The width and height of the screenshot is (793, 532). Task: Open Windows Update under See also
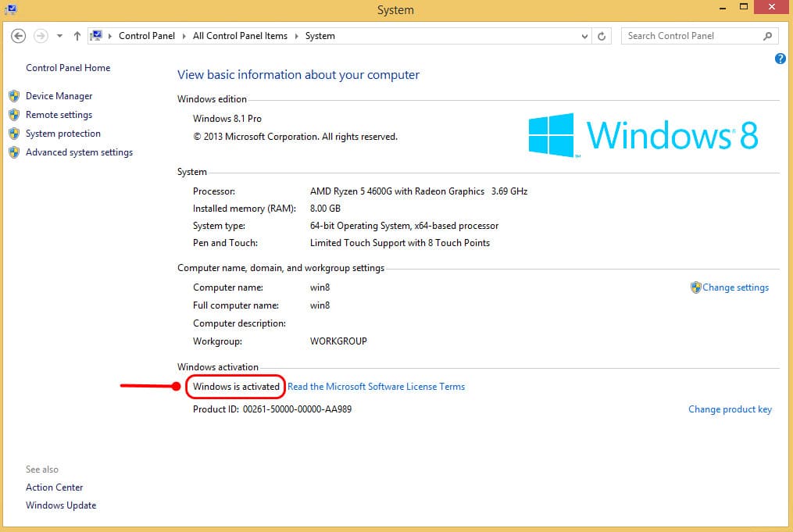(61, 505)
